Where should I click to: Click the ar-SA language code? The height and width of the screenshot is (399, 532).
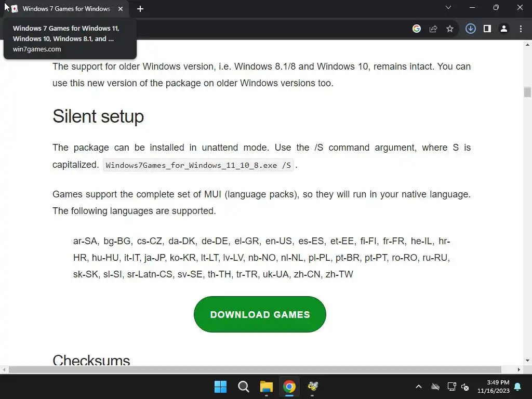[85, 241]
